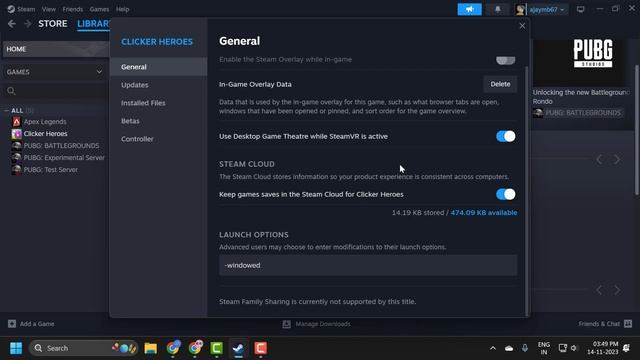Open Steam from the taskbar
This screenshot has width=640, height=360.
point(239,348)
